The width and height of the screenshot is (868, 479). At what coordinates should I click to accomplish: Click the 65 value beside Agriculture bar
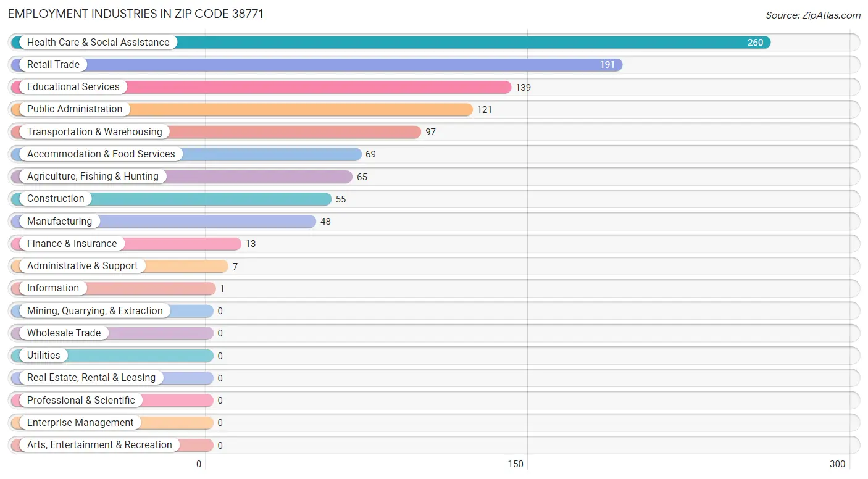pos(362,177)
